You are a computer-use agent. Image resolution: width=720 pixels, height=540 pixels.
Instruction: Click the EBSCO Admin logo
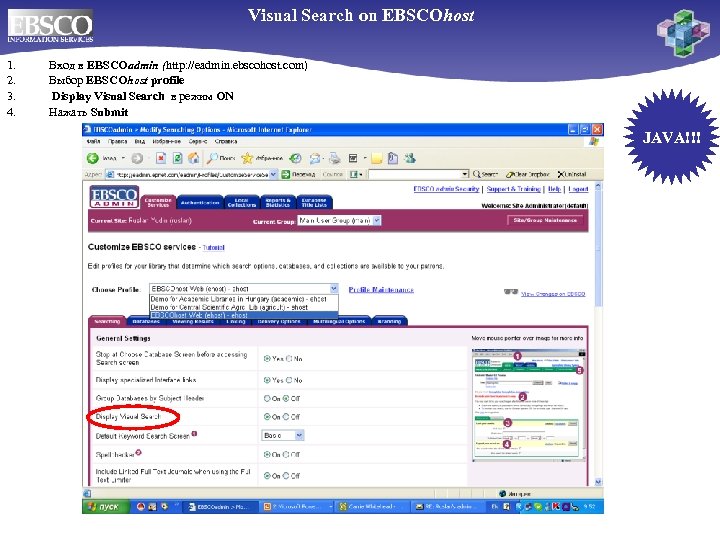[114, 197]
